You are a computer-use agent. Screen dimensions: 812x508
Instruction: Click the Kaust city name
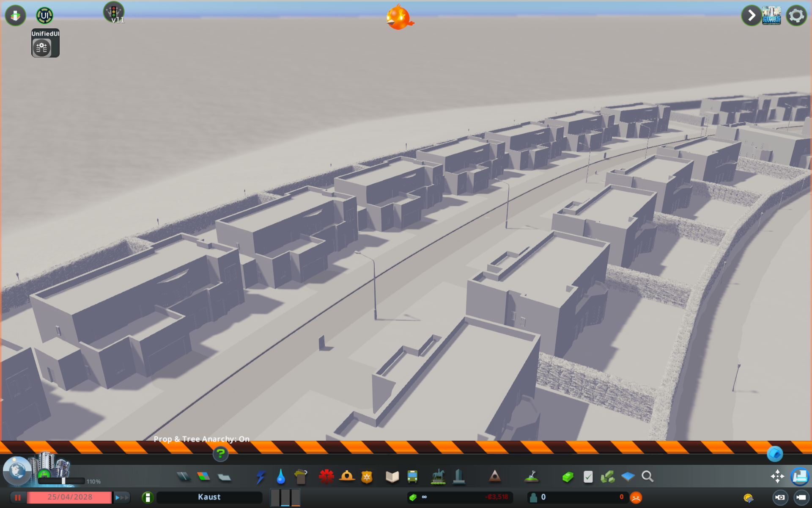[209, 497]
